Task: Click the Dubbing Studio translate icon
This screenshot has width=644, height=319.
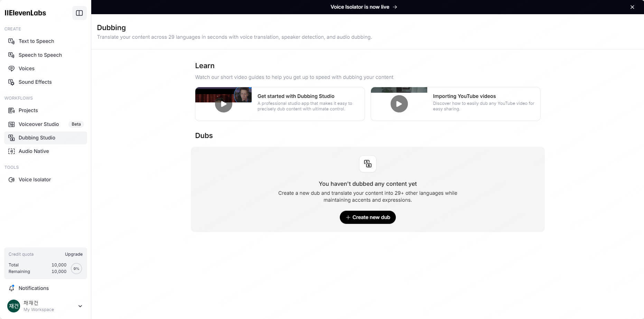Action: 11,138
